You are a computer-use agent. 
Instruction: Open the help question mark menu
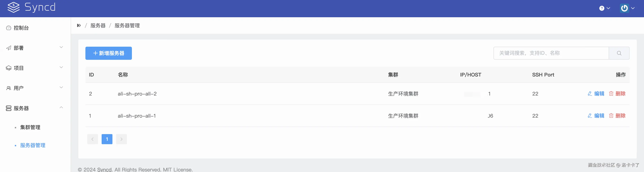point(604,8)
